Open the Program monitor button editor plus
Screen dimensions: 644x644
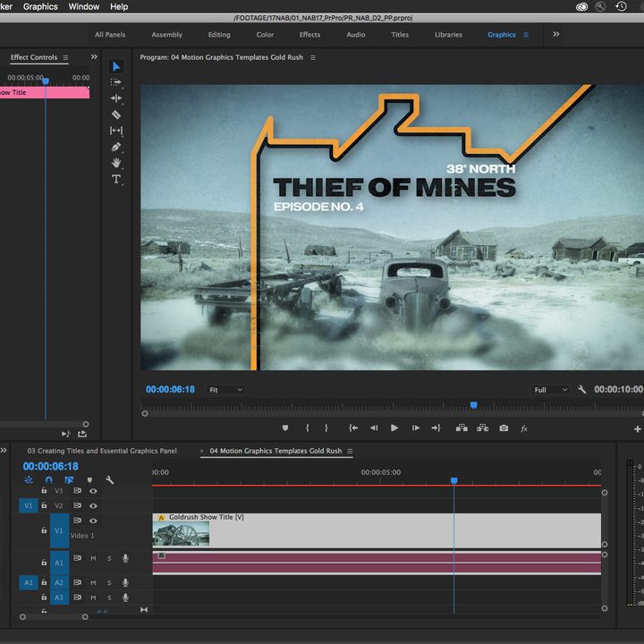(638, 428)
